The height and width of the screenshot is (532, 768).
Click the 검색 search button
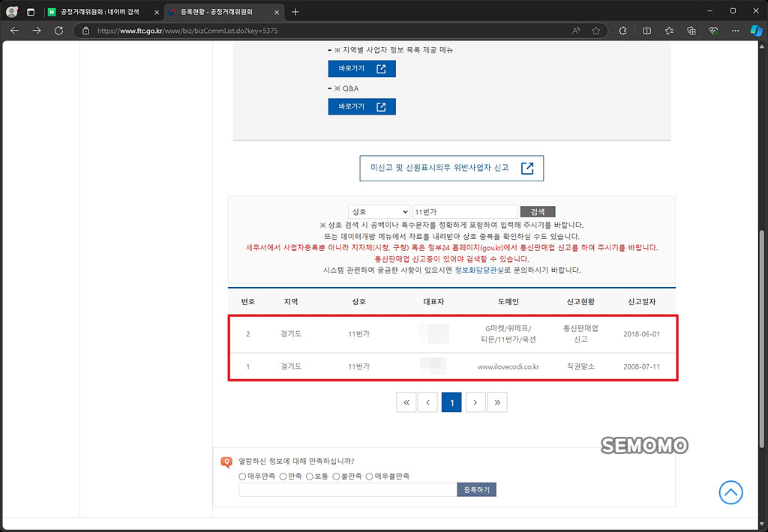tap(537, 211)
